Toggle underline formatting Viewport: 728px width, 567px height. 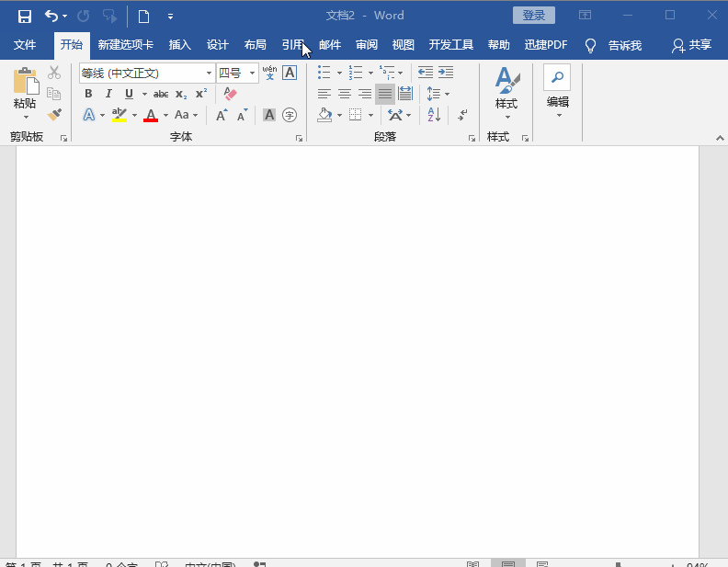click(129, 94)
